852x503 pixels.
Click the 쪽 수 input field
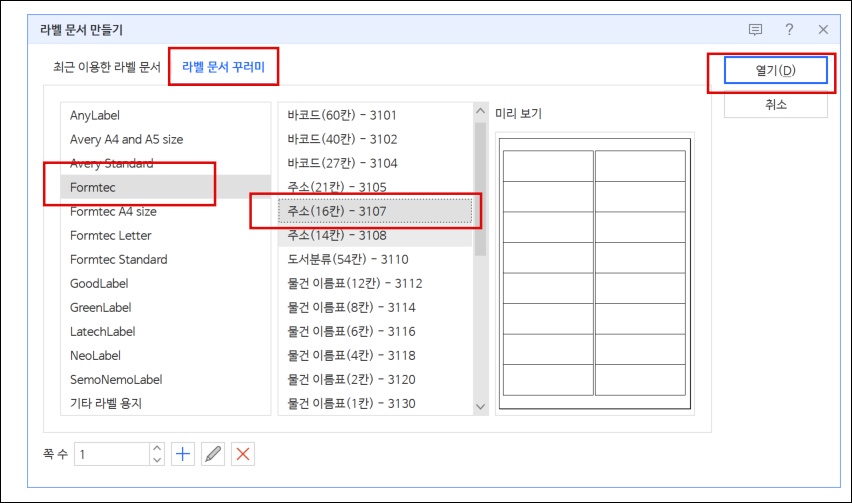(x=112, y=454)
